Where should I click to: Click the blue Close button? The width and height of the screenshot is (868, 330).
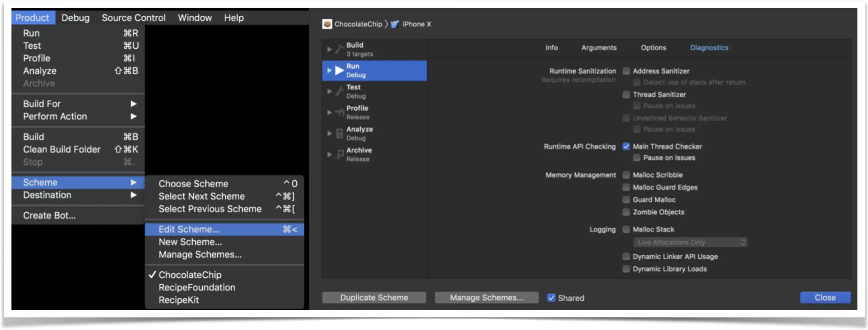pyautogui.click(x=825, y=297)
